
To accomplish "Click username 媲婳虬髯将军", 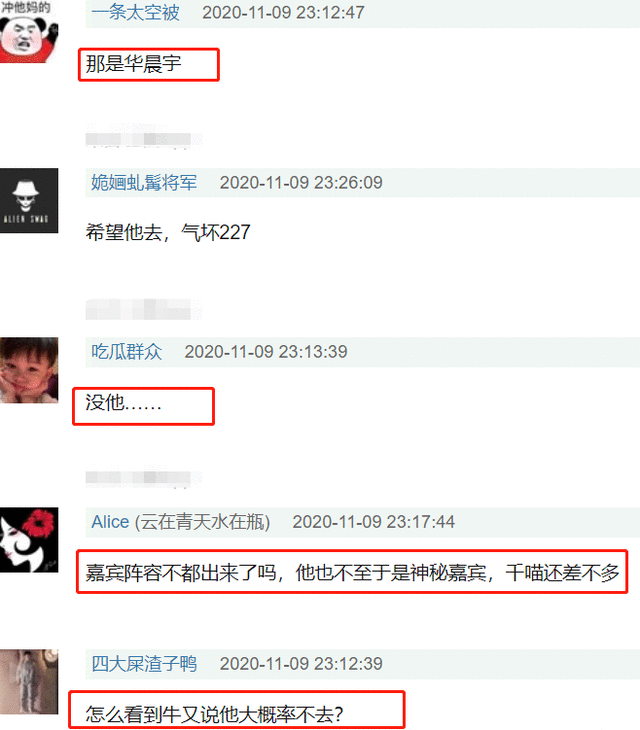I will click(144, 182).
